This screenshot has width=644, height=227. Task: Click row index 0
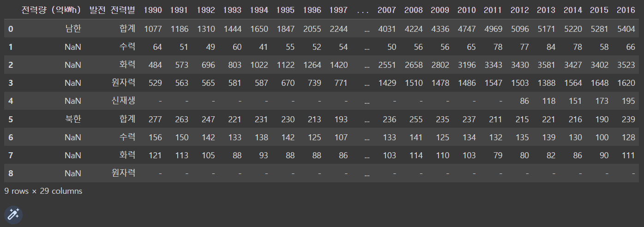pos(11,29)
